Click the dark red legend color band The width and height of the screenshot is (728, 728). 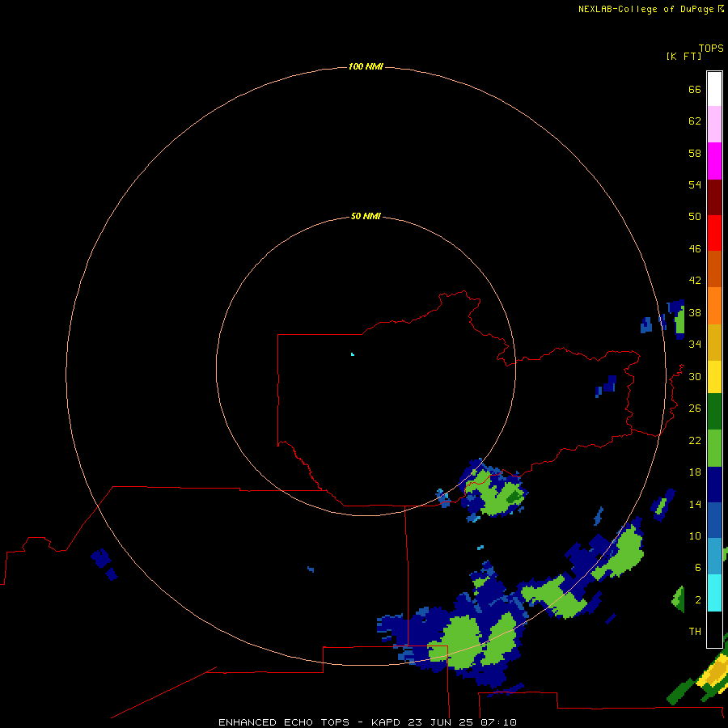(714, 197)
